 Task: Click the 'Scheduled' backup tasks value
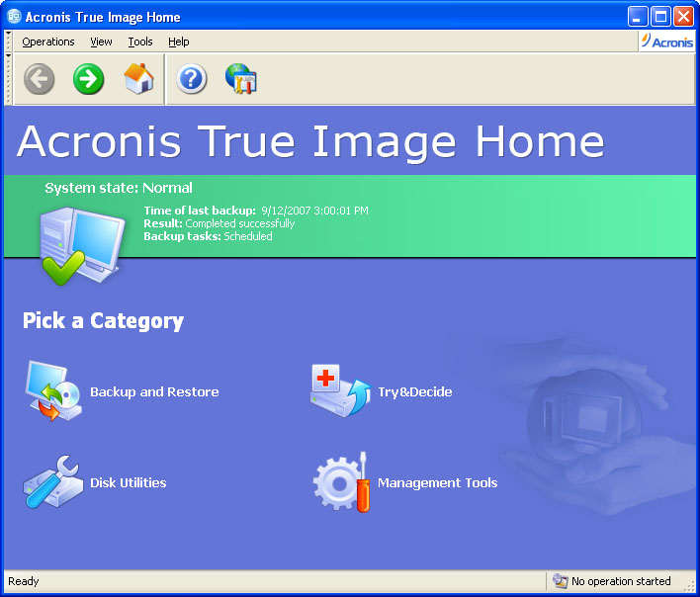point(248,236)
